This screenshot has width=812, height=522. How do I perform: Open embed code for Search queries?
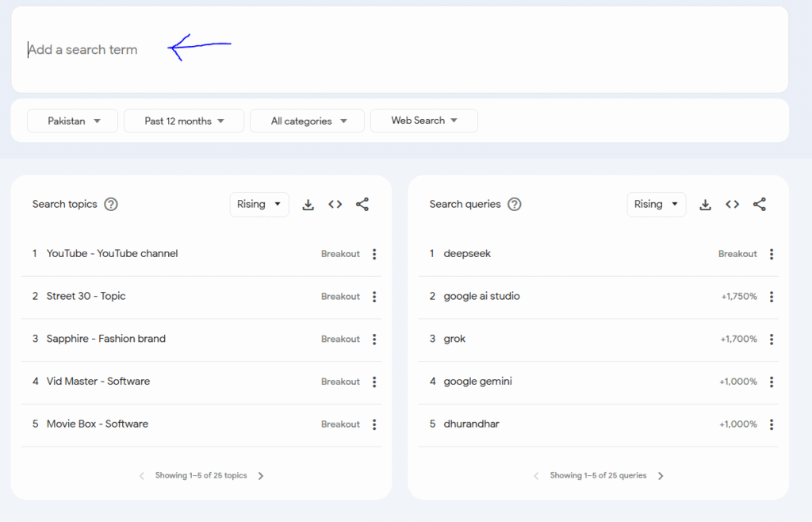point(733,205)
